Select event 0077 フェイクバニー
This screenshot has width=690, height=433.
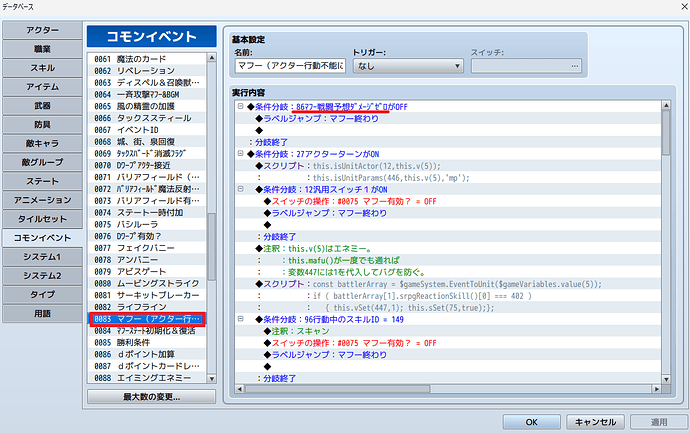147,248
